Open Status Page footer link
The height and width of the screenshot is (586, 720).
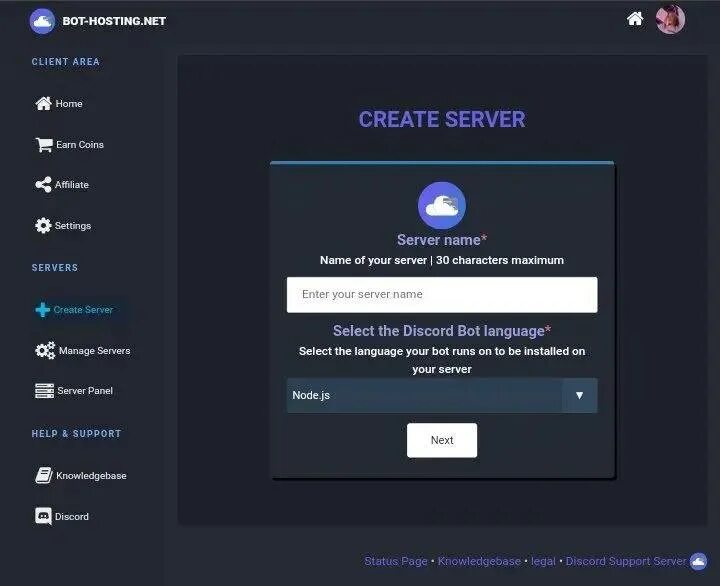(x=396, y=561)
